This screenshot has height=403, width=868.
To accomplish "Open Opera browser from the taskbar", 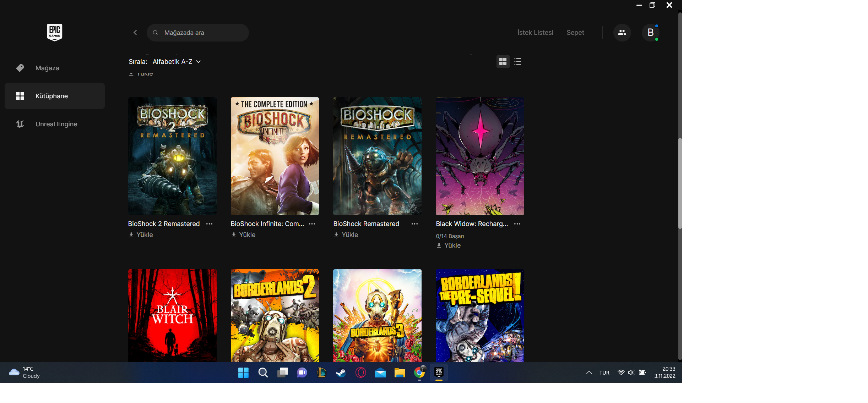I will coord(360,372).
